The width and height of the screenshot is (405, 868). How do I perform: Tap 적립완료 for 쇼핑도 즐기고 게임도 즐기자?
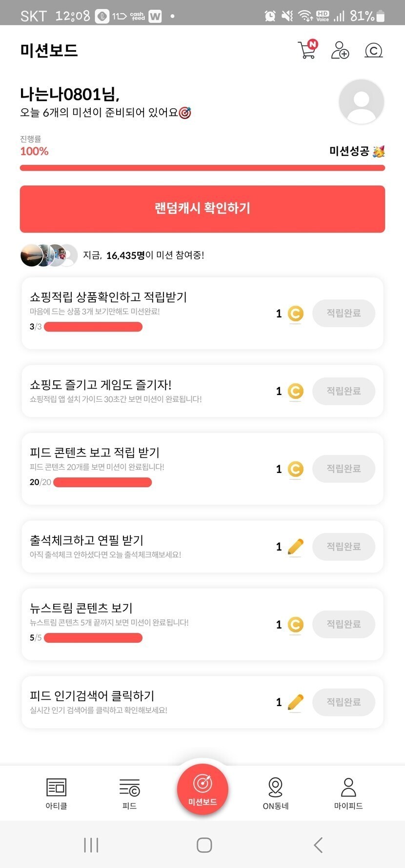(x=344, y=391)
